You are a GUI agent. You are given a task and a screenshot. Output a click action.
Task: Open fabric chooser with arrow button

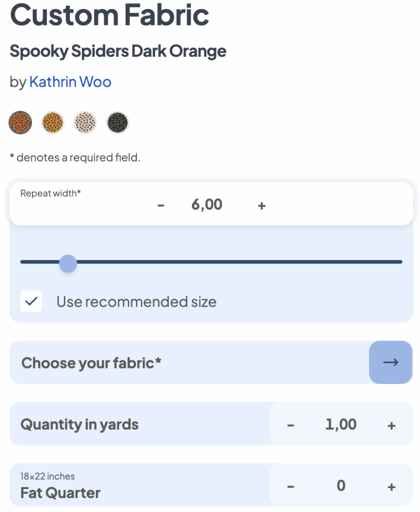click(390, 362)
